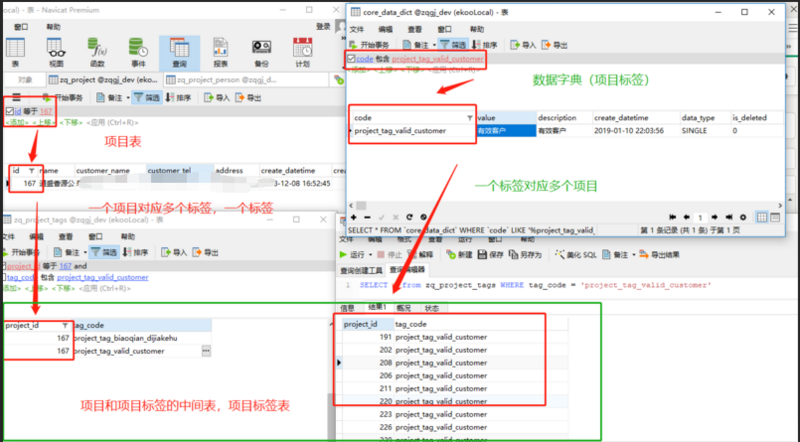This screenshot has width=800, height=442.
Task: Open 运行 dropdown arrow in query editor
Action: (x=370, y=255)
